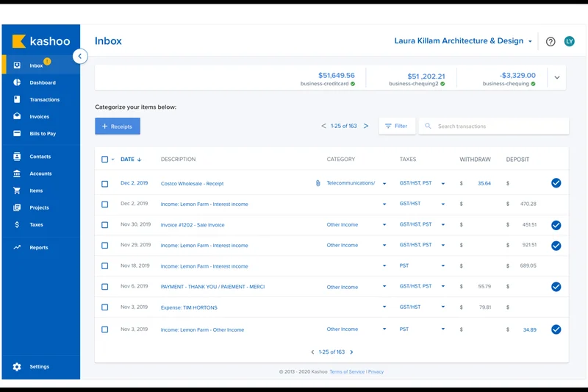Click the Receipts button
The image size is (588, 392).
click(118, 126)
